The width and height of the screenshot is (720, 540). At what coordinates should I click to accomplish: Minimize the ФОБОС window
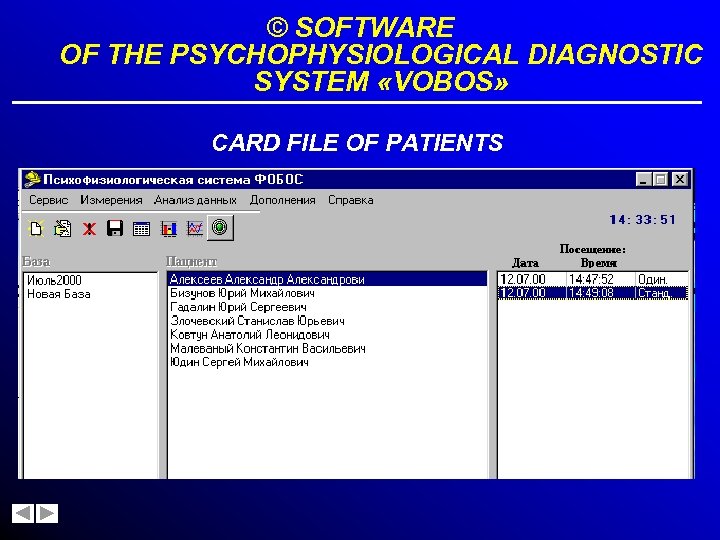(x=644, y=179)
